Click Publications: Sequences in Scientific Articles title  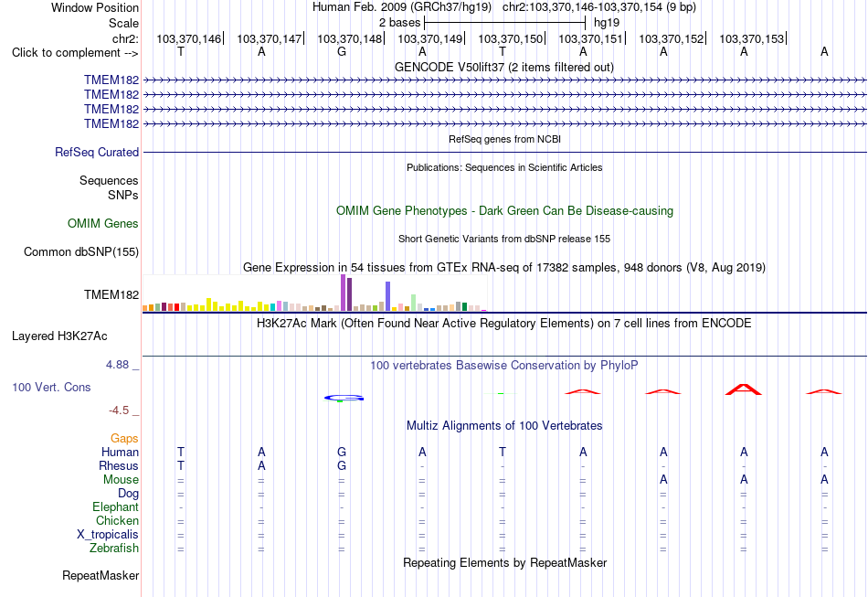(x=504, y=167)
